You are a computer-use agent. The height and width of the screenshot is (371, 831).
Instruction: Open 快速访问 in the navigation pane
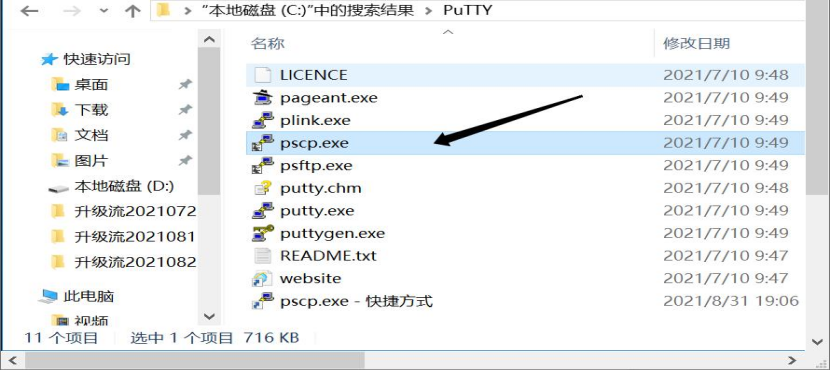97,59
